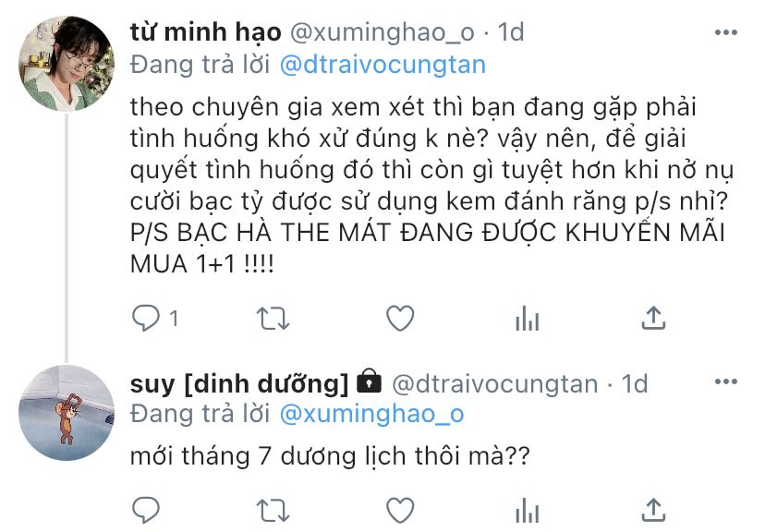Screen dimensions: 765x532
Task: Like the suy [dinh dưỡng] reply
Action: point(400,510)
